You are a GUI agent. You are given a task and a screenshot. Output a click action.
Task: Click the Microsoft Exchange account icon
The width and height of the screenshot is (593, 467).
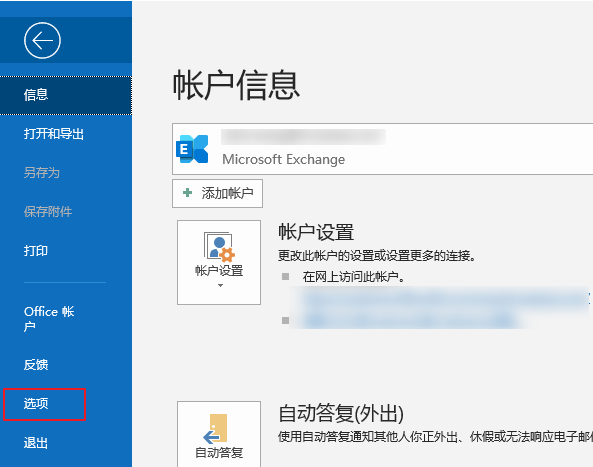(x=192, y=149)
